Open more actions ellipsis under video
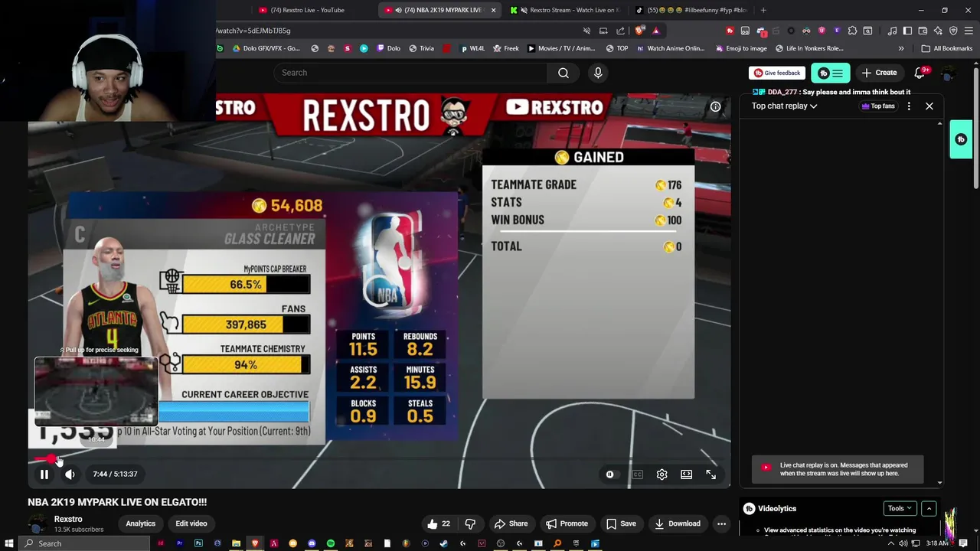The image size is (980, 551). point(721,523)
